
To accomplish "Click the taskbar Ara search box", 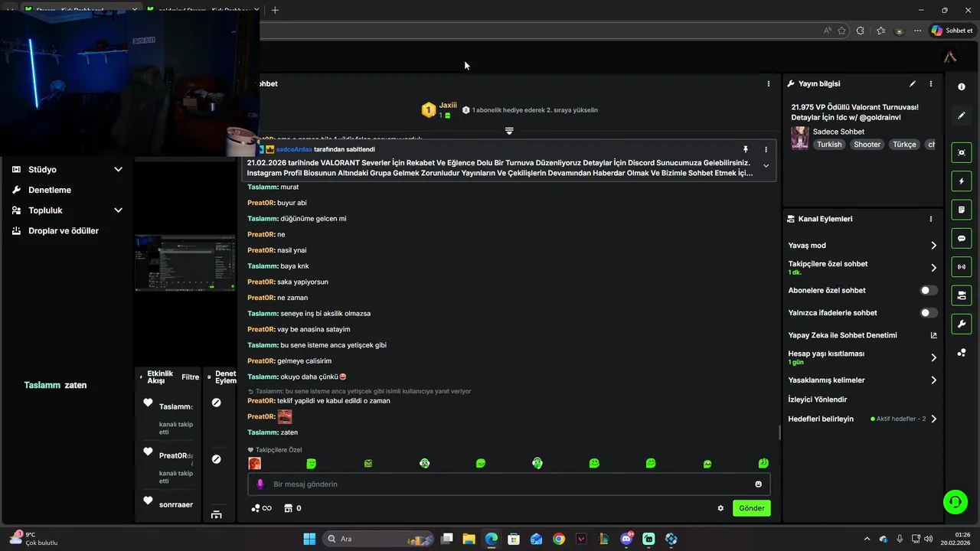I will coord(377,539).
